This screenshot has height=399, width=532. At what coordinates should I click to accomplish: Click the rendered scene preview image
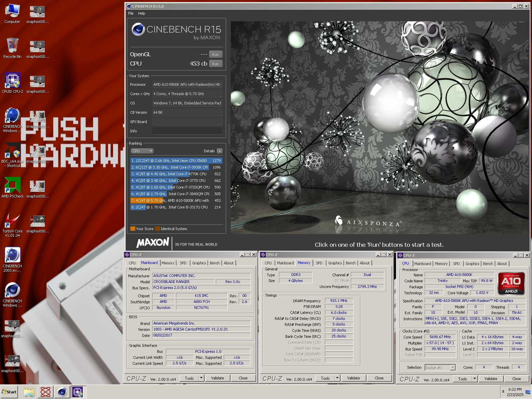[380, 128]
